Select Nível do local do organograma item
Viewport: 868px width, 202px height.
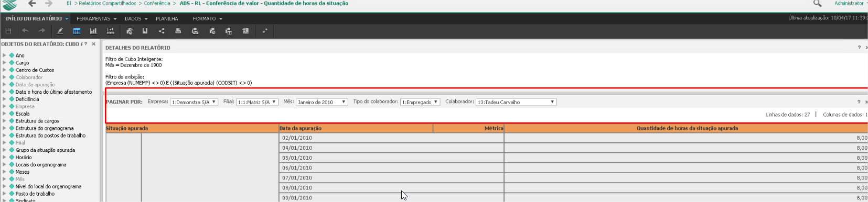(x=48, y=186)
